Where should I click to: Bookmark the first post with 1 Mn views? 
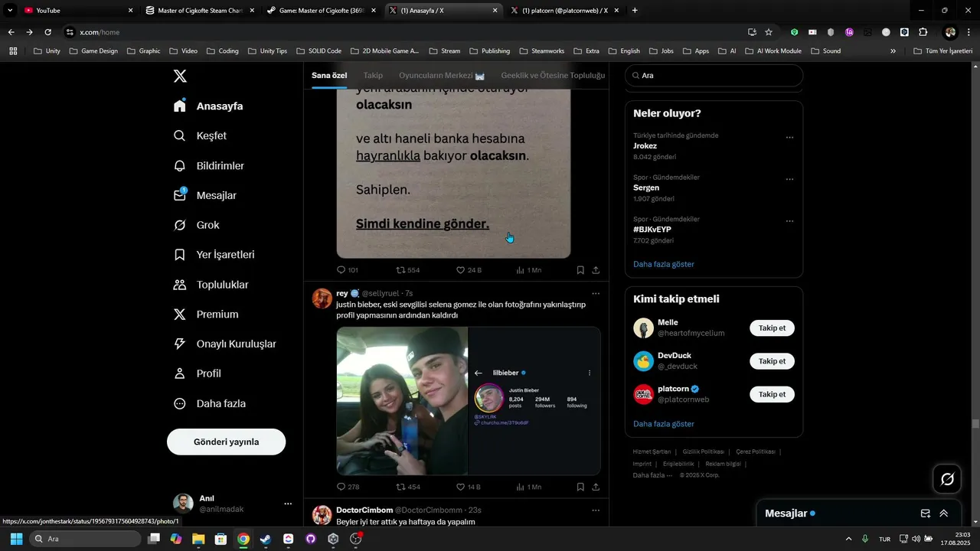point(580,270)
